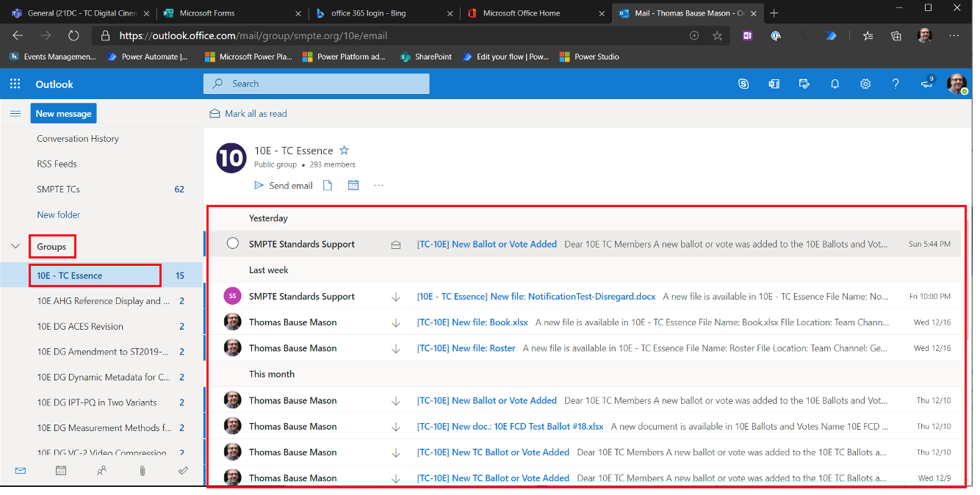Viewport: 980px width, 495px height.
Task: Toggle the left navigation pane hamburger
Action: (x=15, y=114)
